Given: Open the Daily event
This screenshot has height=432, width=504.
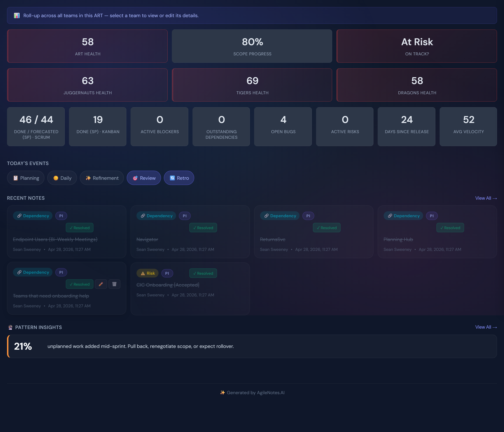Looking at the screenshot, I should pyautogui.click(x=62, y=178).
